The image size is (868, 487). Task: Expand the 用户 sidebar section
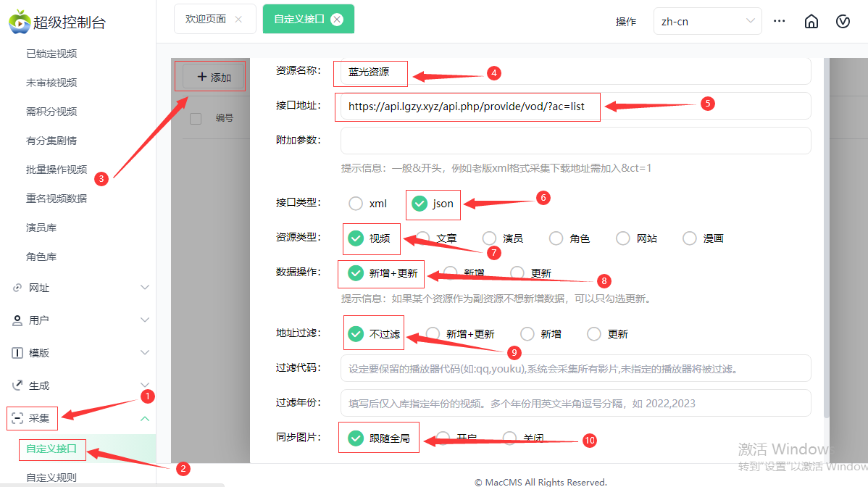pyautogui.click(x=144, y=320)
